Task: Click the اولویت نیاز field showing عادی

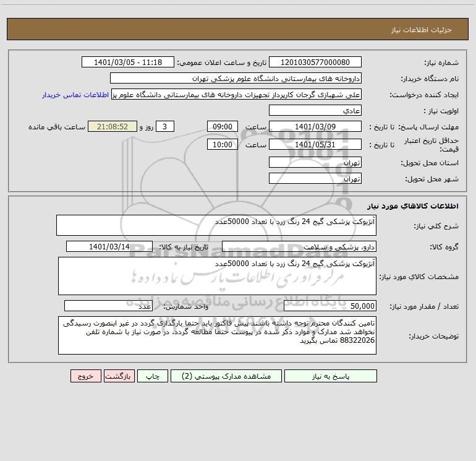Action: (315, 110)
